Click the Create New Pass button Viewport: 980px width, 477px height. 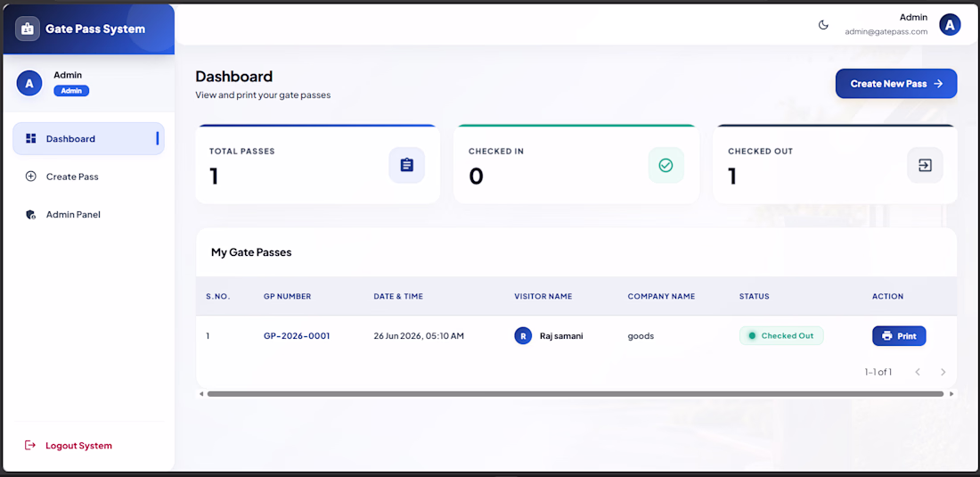tap(896, 84)
